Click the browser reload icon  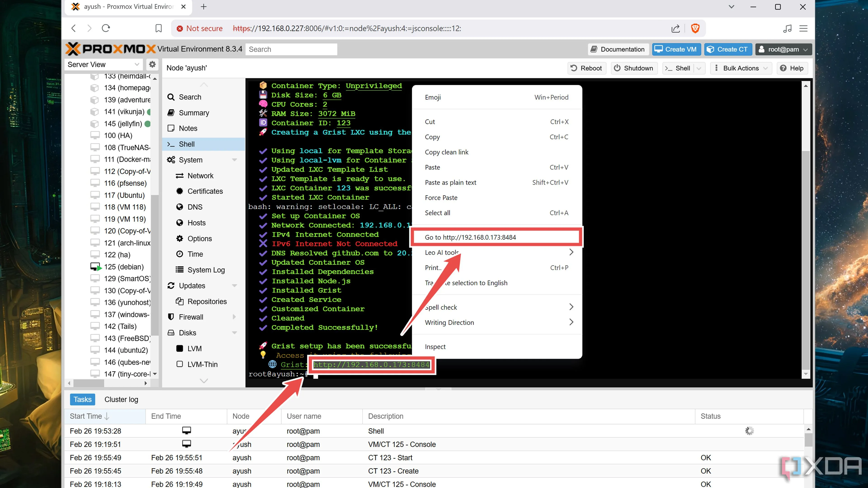[x=106, y=28]
